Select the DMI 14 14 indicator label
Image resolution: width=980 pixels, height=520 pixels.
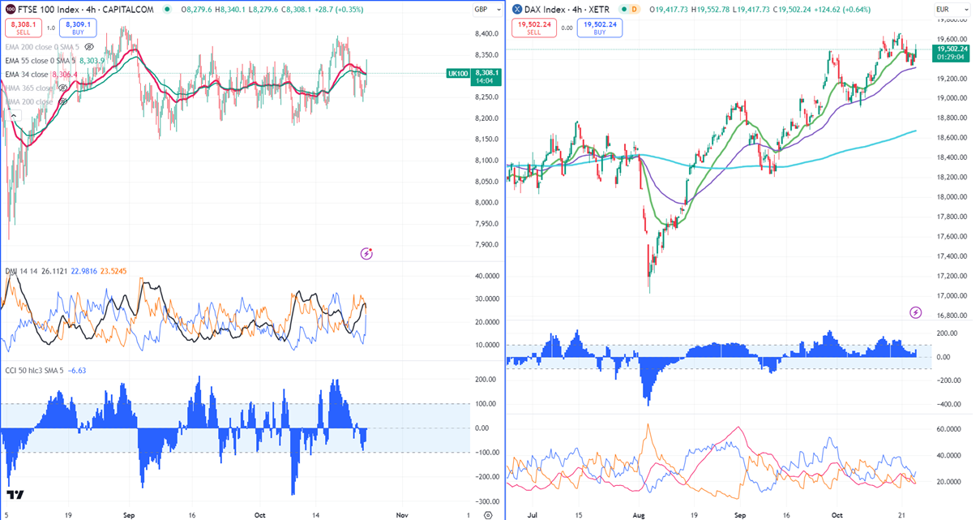point(19,270)
